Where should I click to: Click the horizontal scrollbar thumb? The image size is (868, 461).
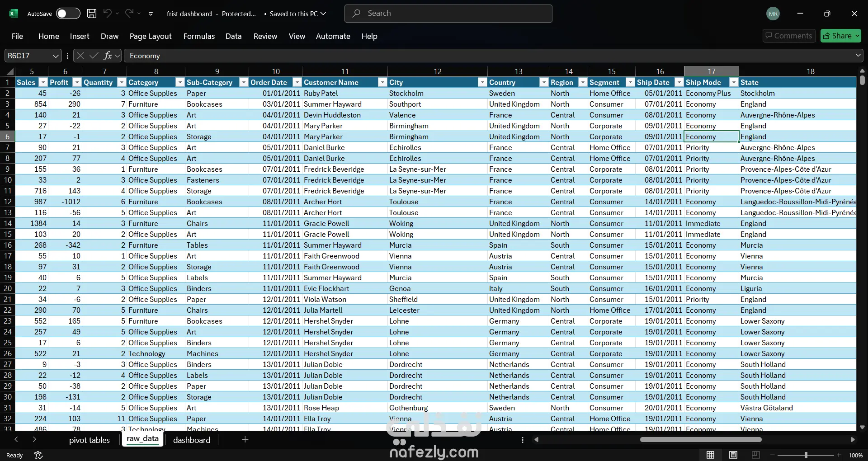701,439
